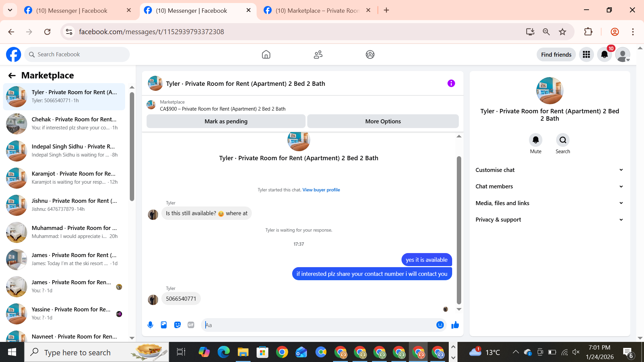The width and height of the screenshot is (644, 362).
Task: Switch to Marketplace Private Room browser tab
Action: 317,10
